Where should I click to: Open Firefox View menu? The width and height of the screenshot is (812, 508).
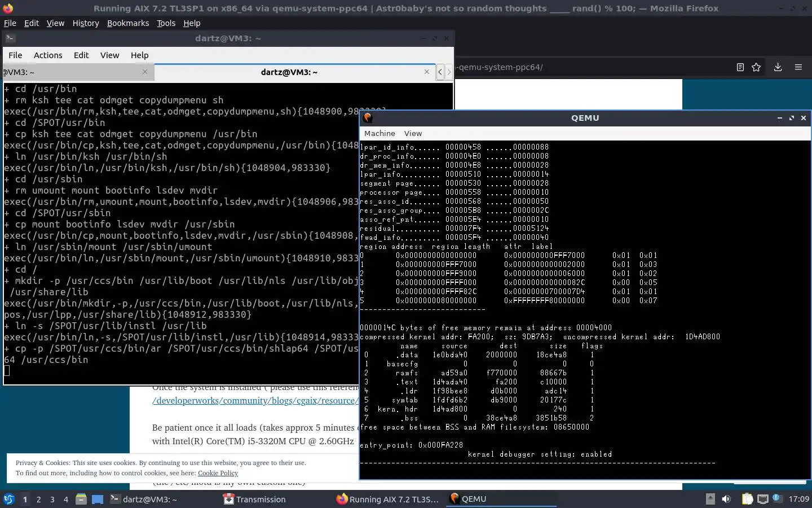55,23
